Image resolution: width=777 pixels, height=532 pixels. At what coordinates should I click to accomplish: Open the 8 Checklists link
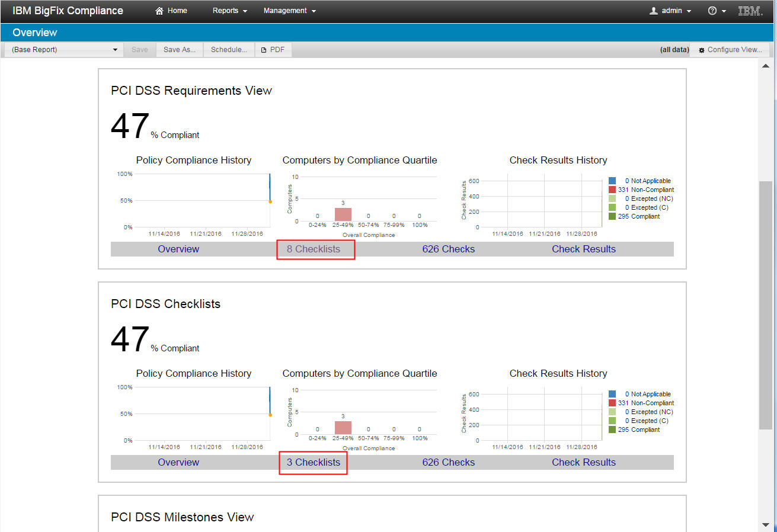(315, 249)
